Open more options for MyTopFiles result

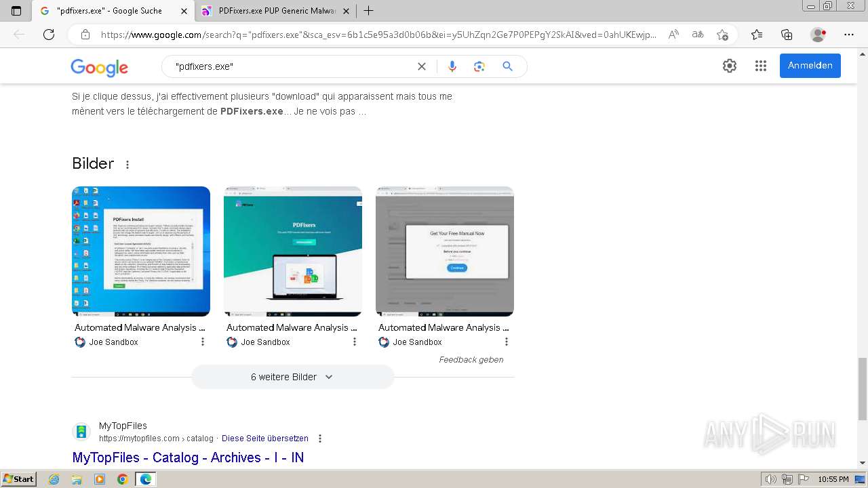[x=320, y=439]
